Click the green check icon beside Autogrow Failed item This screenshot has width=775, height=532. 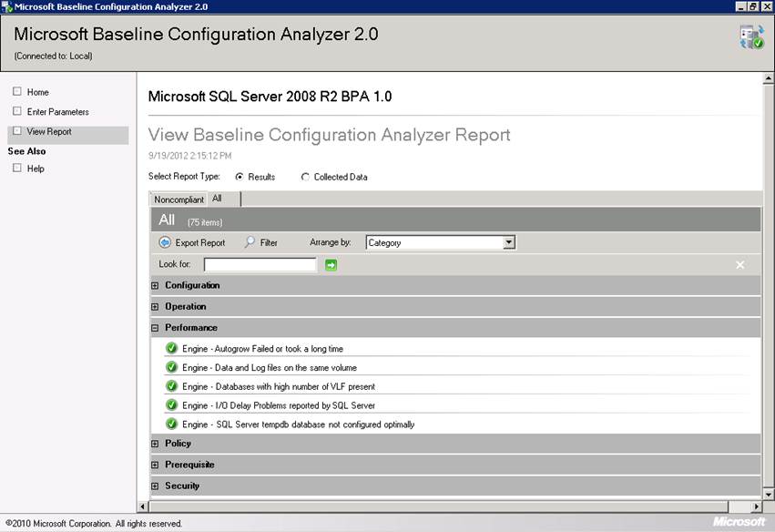point(171,348)
